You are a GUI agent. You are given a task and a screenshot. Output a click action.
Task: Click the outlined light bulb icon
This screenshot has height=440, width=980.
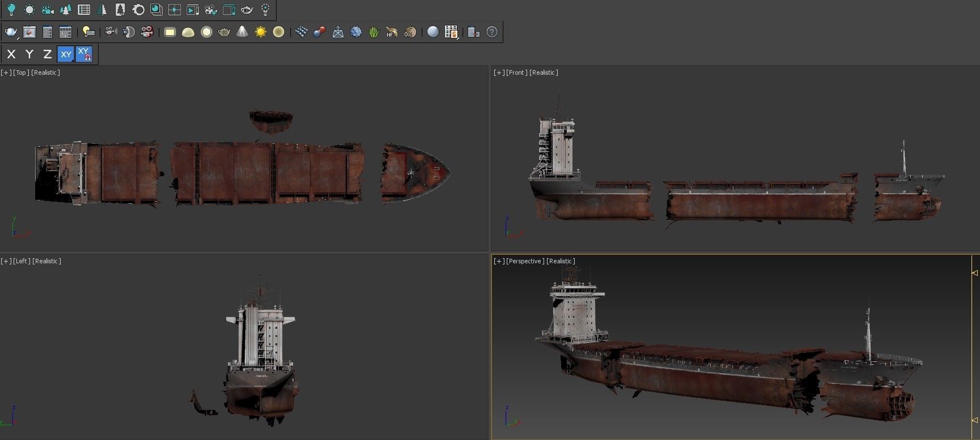[265, 10]
